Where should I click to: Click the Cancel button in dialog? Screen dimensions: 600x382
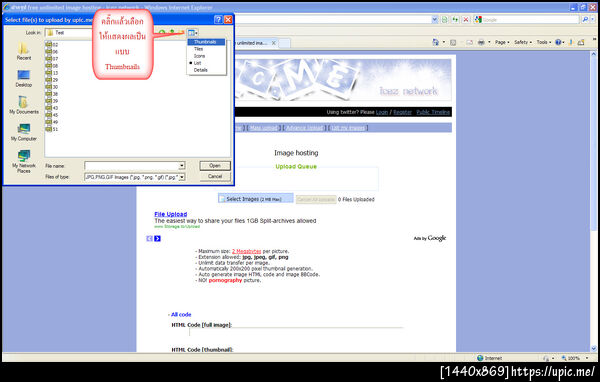(215, 176)
